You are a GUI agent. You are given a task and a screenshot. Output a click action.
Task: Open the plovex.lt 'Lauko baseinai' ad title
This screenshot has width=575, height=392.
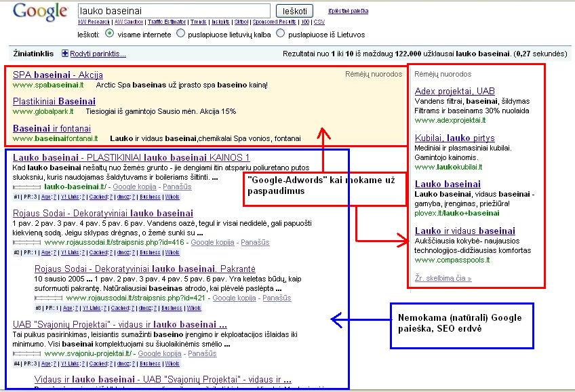[448, 184]
